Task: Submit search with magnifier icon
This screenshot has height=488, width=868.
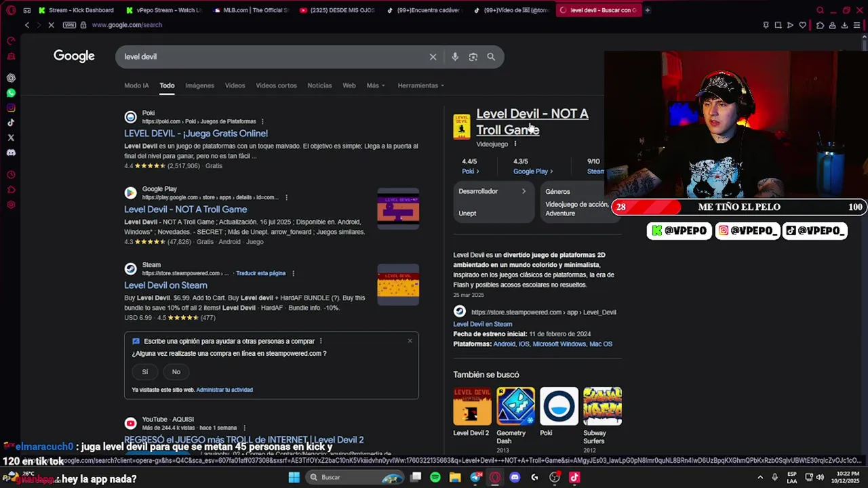Action: tap(491, 57)
